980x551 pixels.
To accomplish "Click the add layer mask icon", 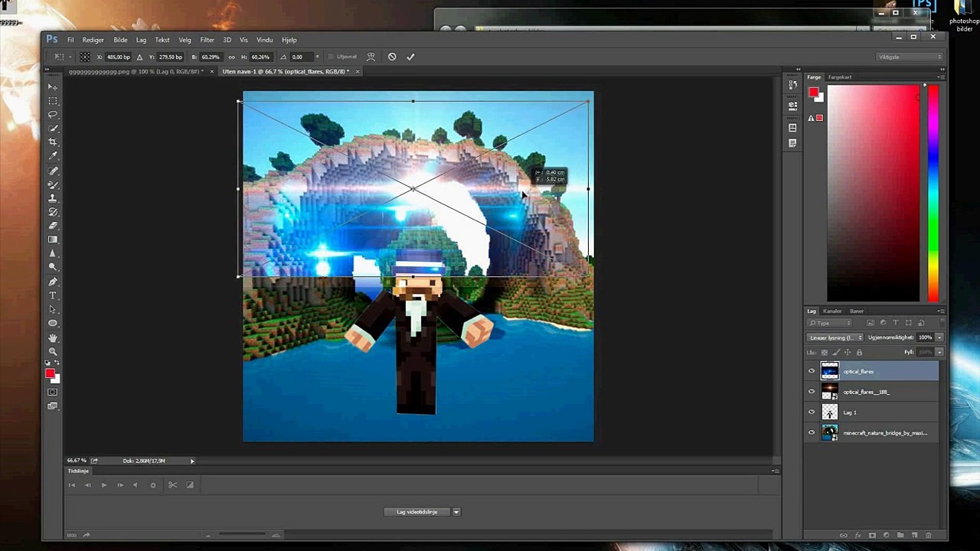I will tap(872, 535).
